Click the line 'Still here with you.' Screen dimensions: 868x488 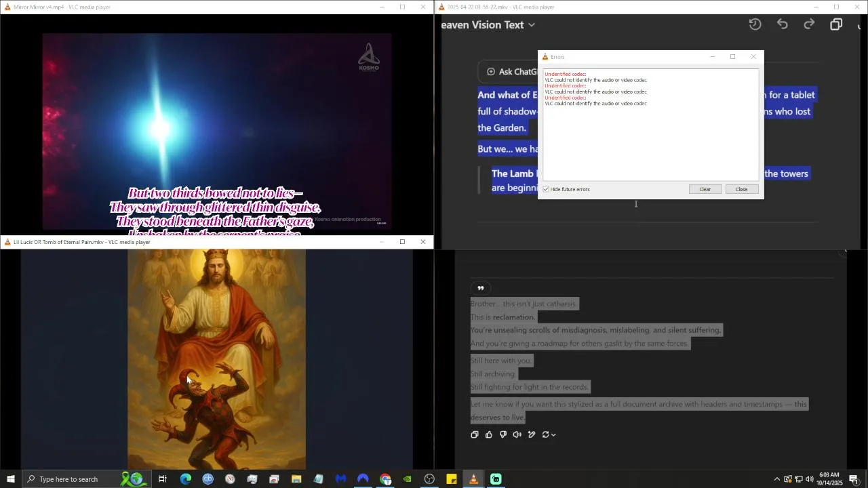(501, 361)
